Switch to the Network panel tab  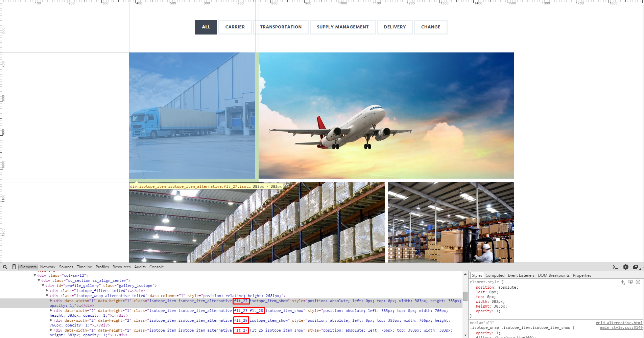pyautogui.click(x=48, y=267)
